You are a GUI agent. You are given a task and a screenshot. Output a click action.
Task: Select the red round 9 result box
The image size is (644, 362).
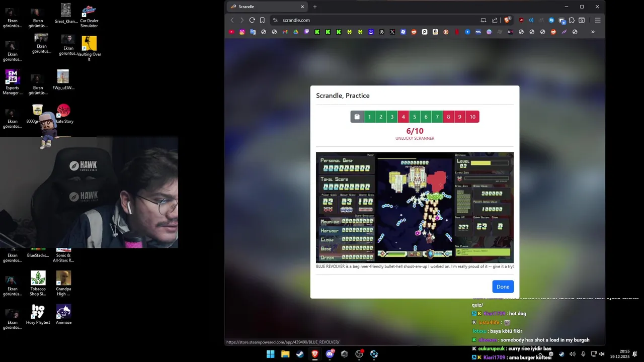click(460, 117)
